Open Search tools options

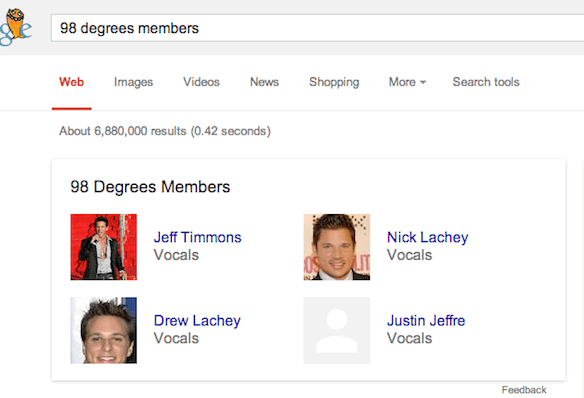coord(486,82)
